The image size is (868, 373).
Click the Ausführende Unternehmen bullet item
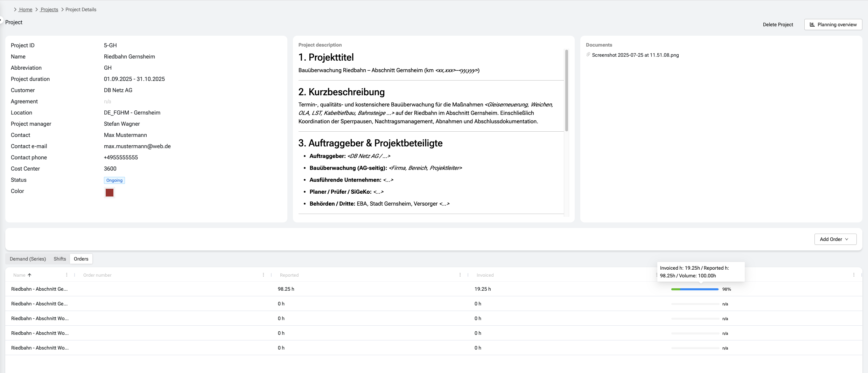pos(351,180)
